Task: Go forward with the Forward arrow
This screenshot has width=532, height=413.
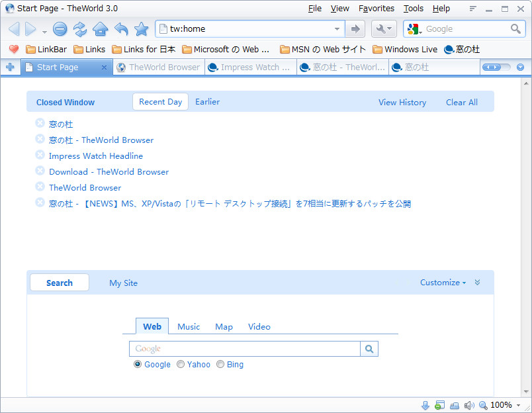Action: (30, 29)
